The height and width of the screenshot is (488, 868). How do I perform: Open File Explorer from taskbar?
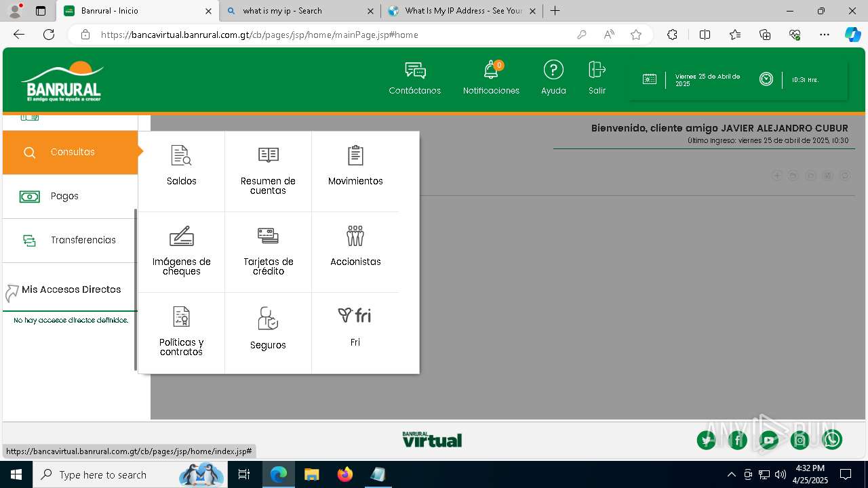tap(311, 474)
